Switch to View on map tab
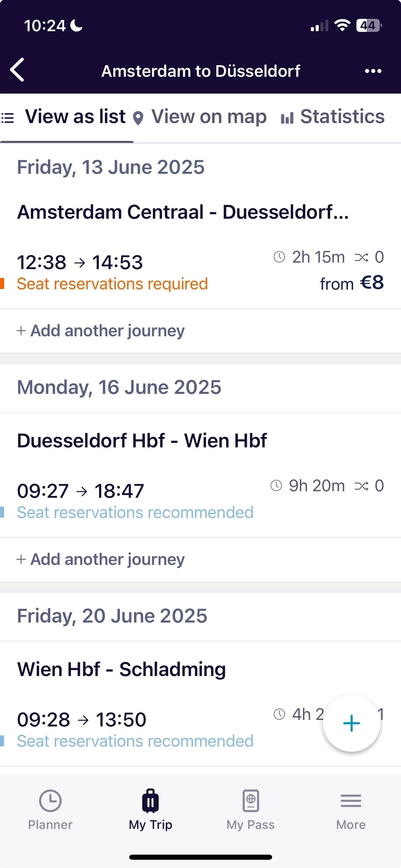 click(x=209, y=117)
